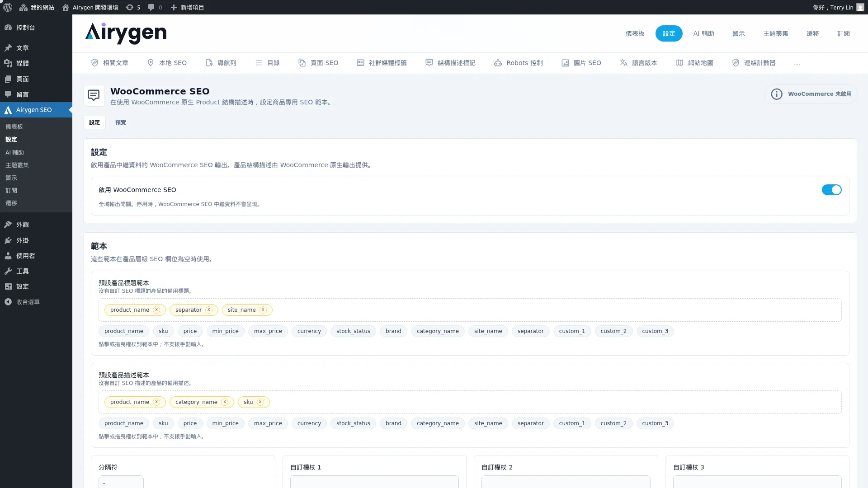
Task: Click 新增項目 in the admin bar
Action: [187, 7]
